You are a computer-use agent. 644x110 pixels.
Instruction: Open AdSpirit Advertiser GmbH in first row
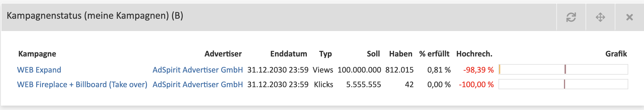pyautogui.click(x=198, y=70)
